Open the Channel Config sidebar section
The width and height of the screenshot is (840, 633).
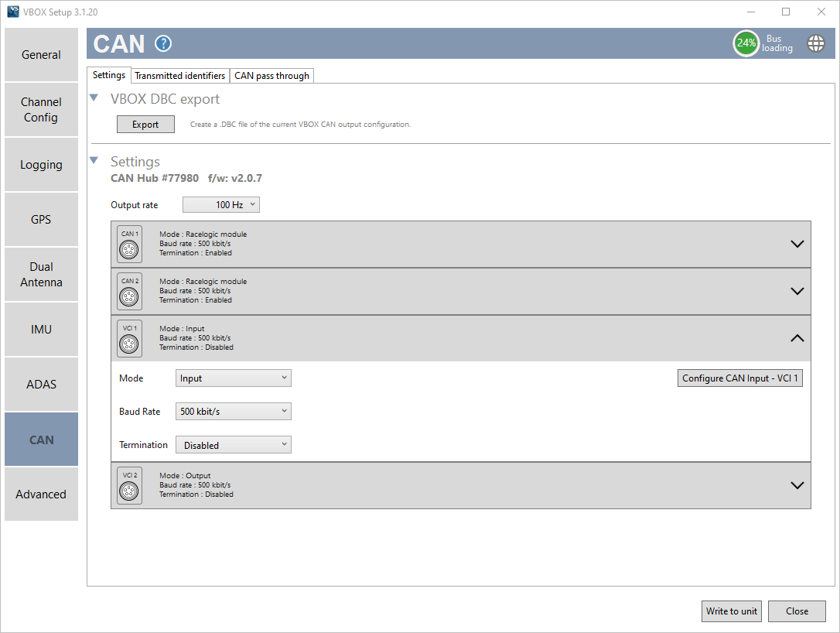(41, 110)
